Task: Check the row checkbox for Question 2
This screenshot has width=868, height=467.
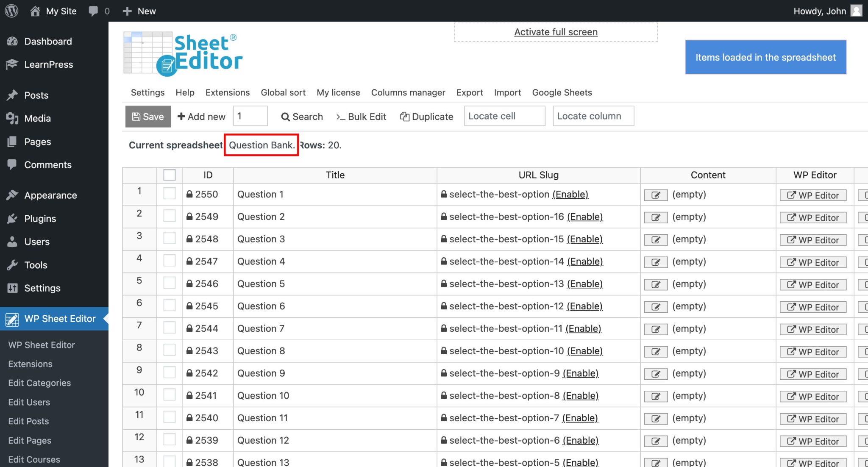Action: 169,215
